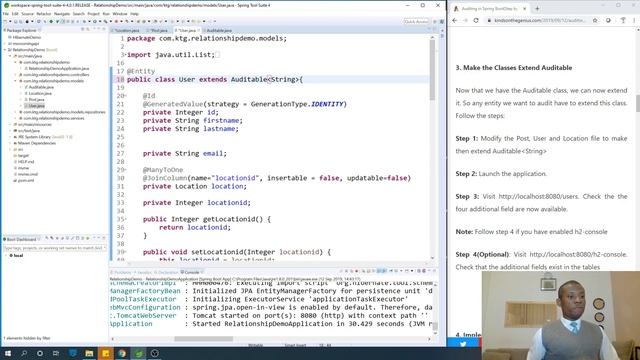Go back in the browser window
The width and height of the screenshot is (640, 360).
click(x=455, y=20)
